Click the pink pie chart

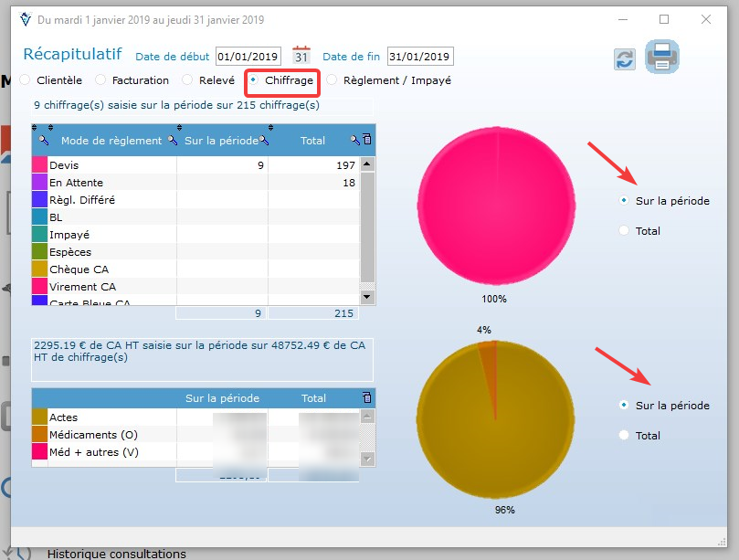pos(496,206)
